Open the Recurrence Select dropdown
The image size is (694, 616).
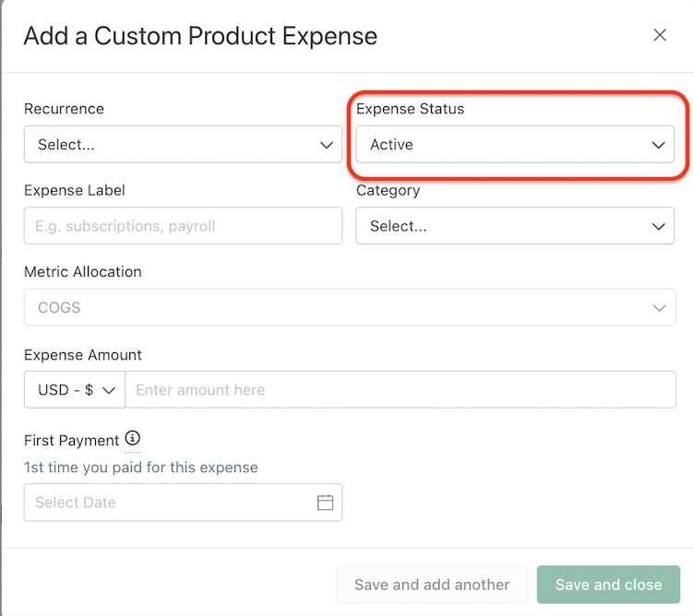point(184,144)
